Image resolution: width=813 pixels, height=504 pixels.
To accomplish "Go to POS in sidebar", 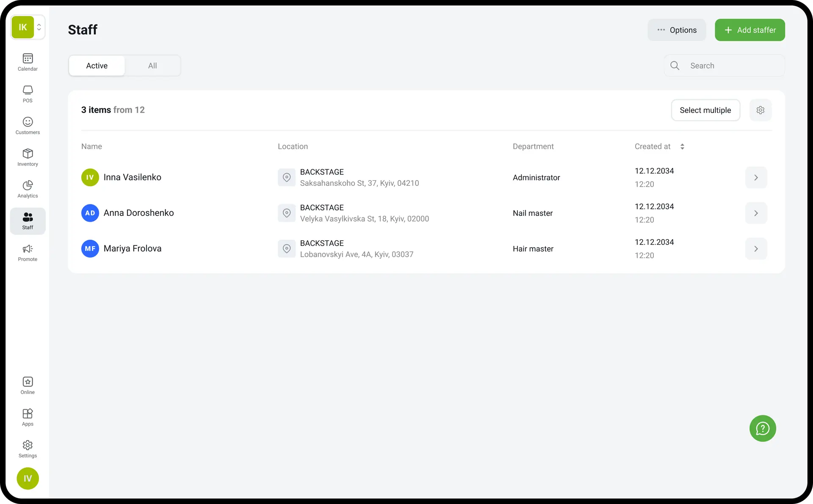I will [x=28, y=94].
